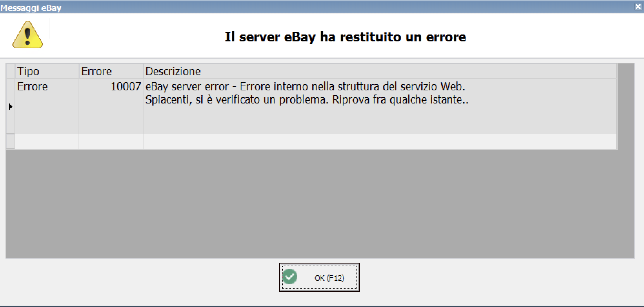This screenshot has height=307, width=644.
Task: Close the Messaggi eBay dialog
Action: click(638, 7)
